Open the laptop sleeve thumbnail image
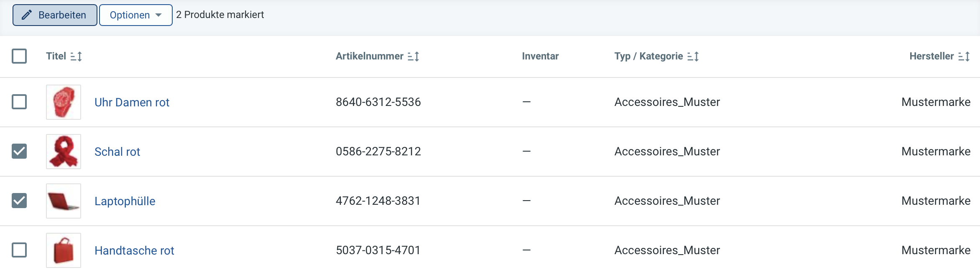 [64, 201]
